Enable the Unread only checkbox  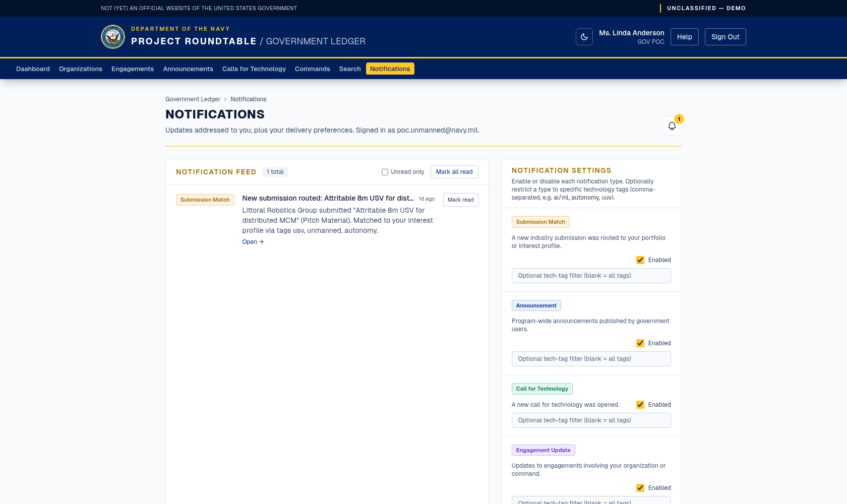385,172
